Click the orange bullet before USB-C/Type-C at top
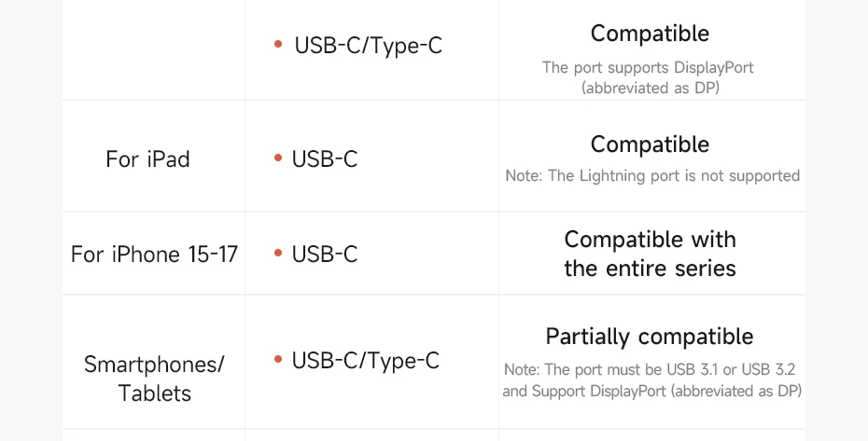The height and width of the screenshot is (441, 868). 278,44
